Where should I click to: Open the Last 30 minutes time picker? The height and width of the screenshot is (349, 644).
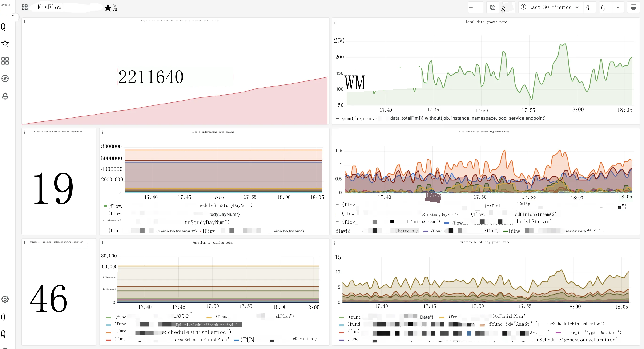550,8
